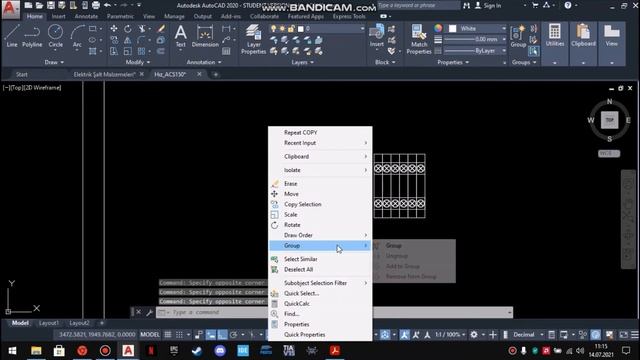640x360 pixels.
Task: Click the Mirror icon in Modify panel
Action: pyautogui.click(x=128, y=40)
